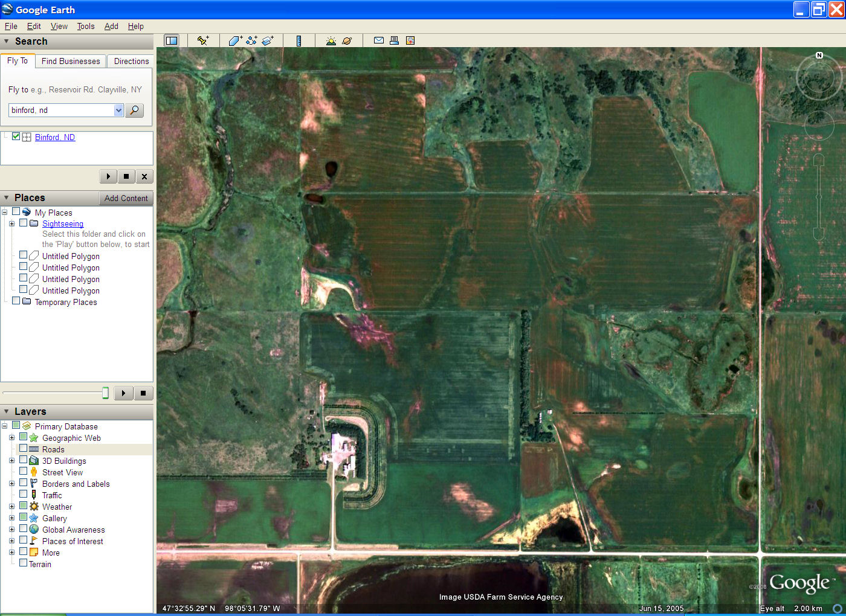This screenshot has height=616, width=846.
Task: Add an image overlay toolbar icon
Action: tap(268, 40)
